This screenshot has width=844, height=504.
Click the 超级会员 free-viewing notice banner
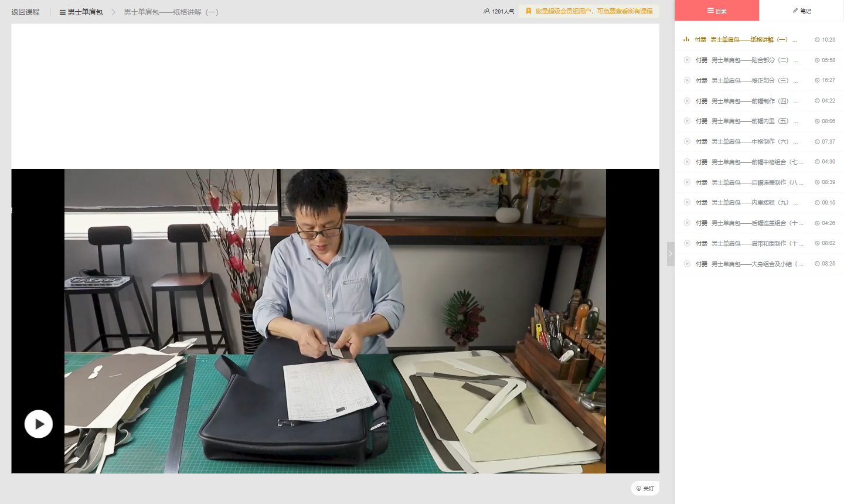click(x=589, y=11)
